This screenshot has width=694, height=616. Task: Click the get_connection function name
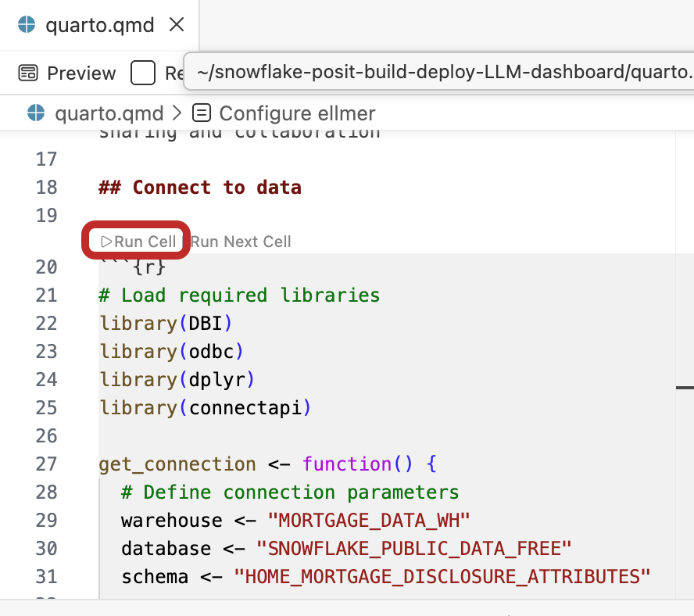[177, 464]
